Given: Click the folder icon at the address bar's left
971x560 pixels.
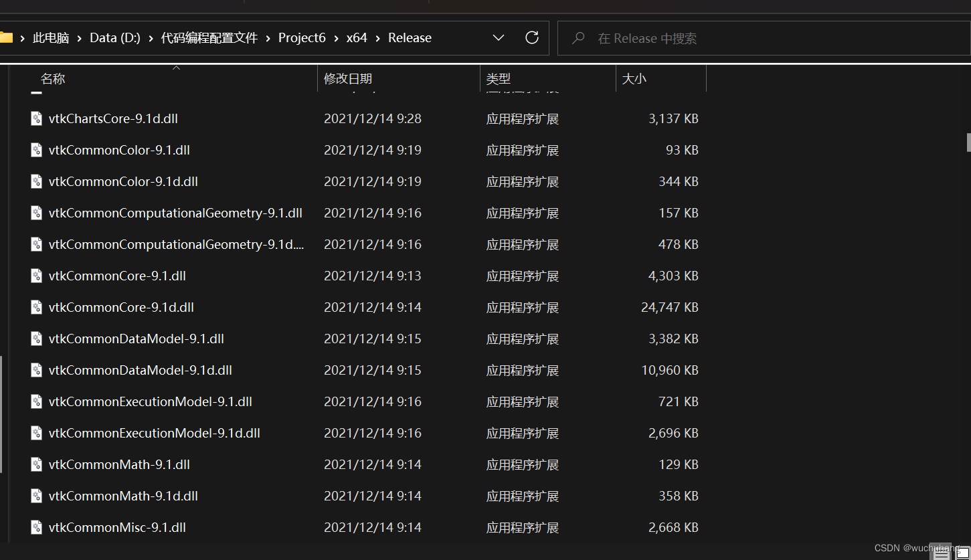Looking at the screenshot, I should pos(7,37).
